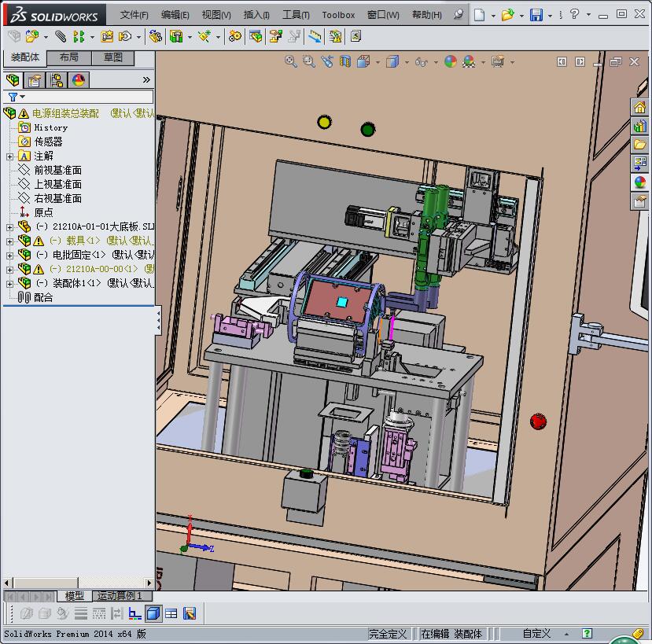The image size is (652, 644).
Task: Click Zoom to Fit in viewport
Action: [x=291, y=62]
